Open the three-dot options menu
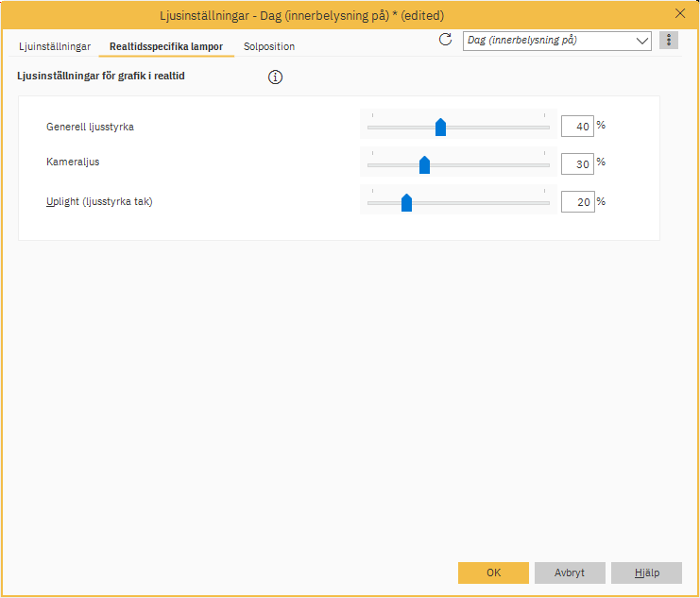Image resolution: width=700 pixels, height=598 pixels. [669, 41]
